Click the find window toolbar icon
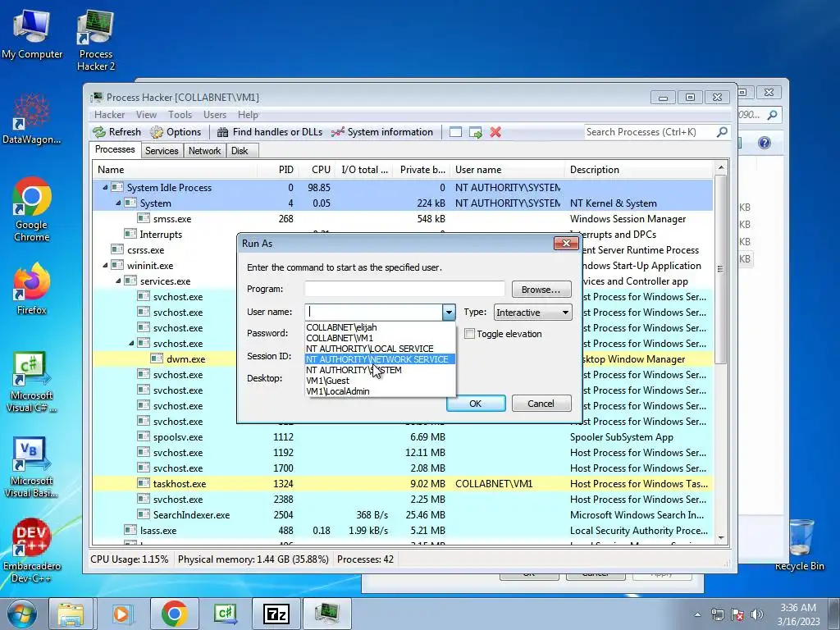 coord(455,132)
